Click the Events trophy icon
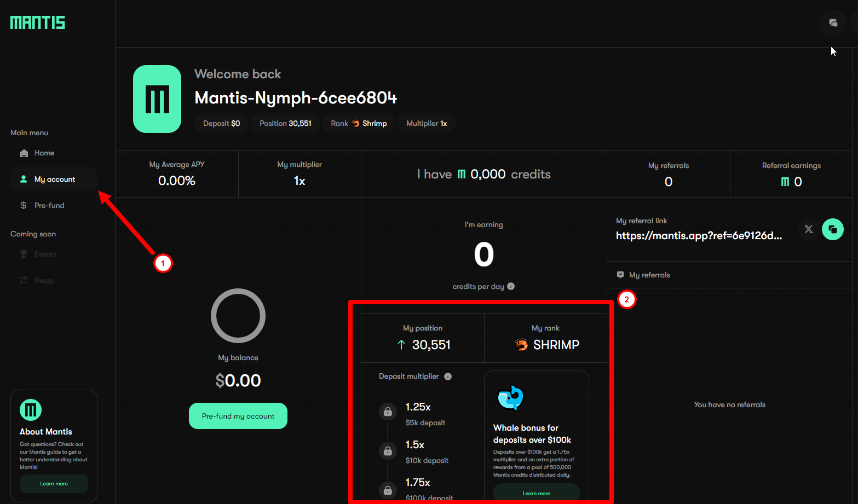This screenshot has height=504, width=858. [x=24, y=254]
